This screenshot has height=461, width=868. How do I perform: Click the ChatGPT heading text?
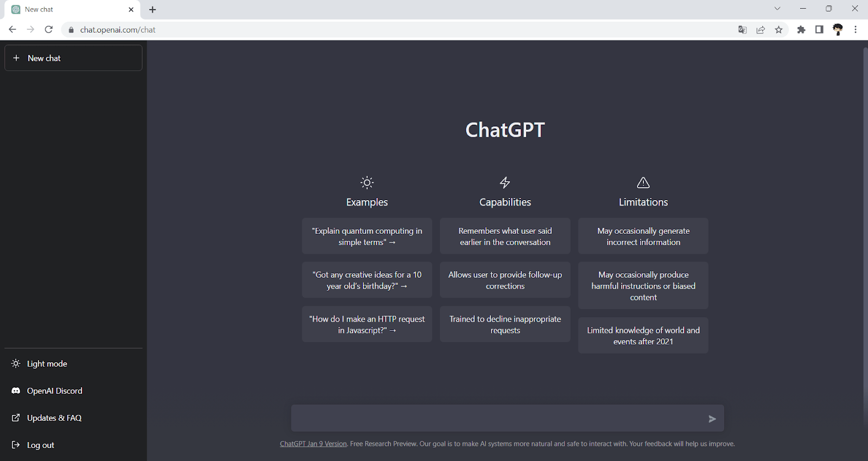click(x=505, y=130)
